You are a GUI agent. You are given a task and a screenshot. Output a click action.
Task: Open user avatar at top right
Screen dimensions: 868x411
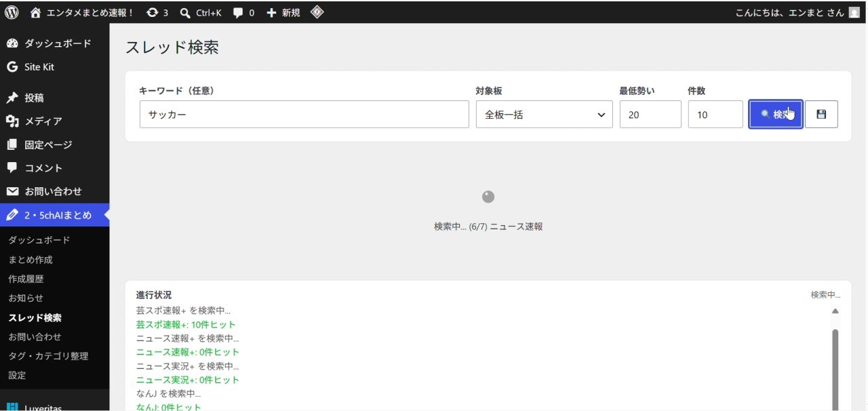(854, 12)
